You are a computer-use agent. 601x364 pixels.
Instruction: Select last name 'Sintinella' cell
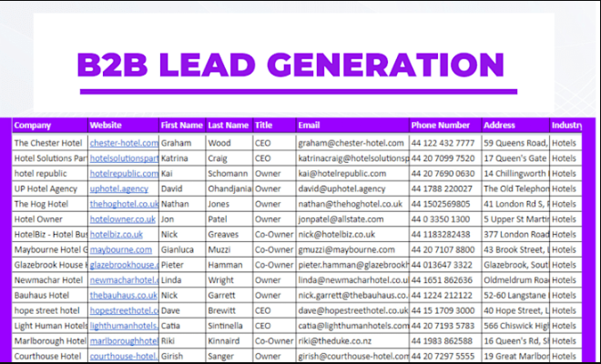point(229,326)
